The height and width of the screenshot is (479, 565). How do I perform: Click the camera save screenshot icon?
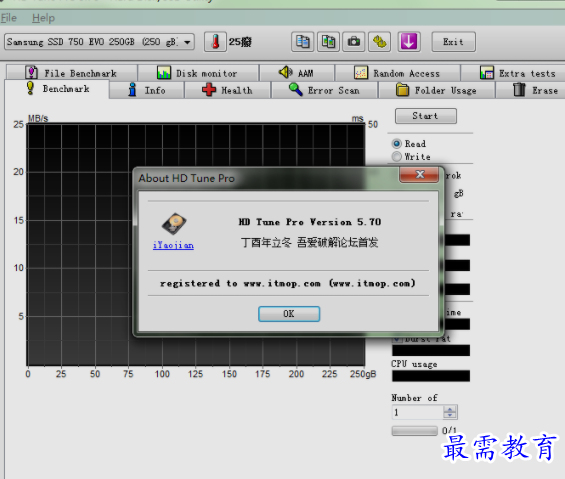coord(354,42)
